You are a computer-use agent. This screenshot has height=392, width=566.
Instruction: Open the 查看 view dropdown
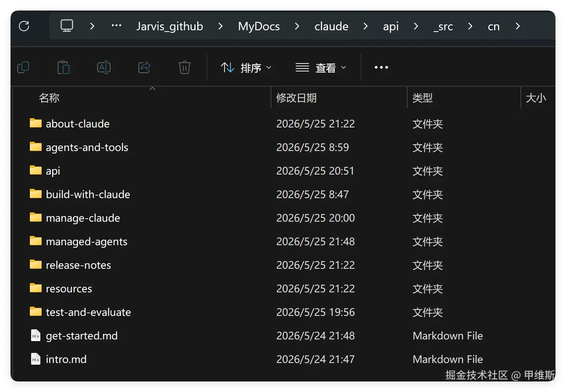coord(321,68)
